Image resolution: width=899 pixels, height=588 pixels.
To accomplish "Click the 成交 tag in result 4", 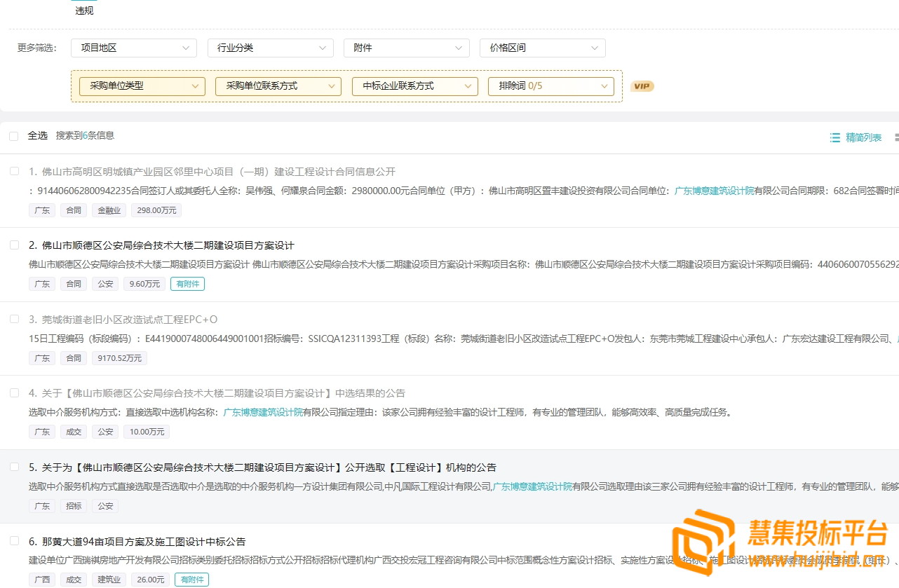I will 74,432.
